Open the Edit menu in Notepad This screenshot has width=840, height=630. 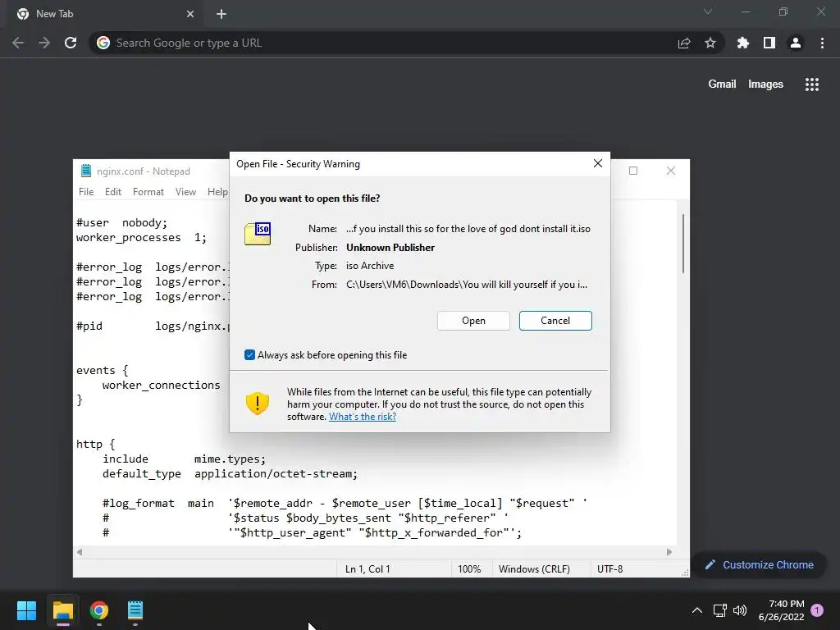[113, 192]
